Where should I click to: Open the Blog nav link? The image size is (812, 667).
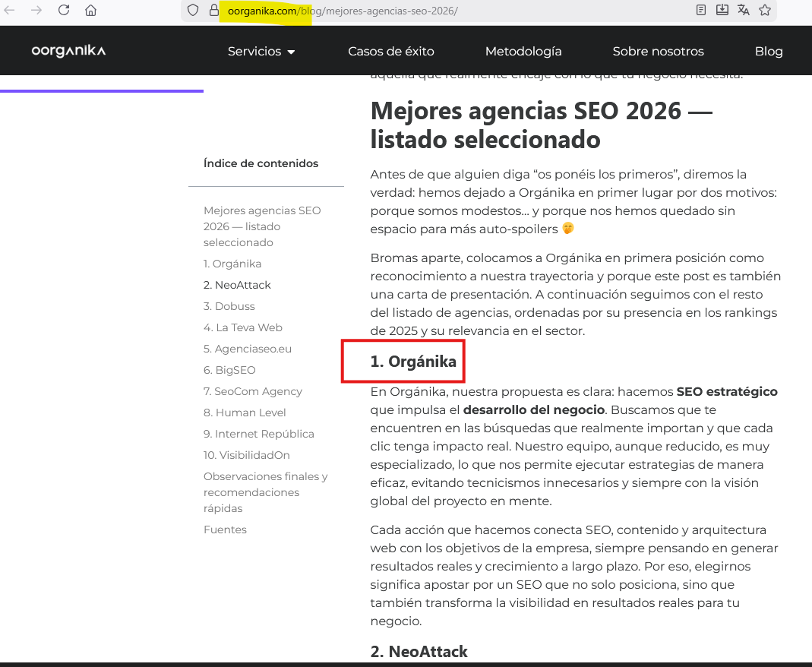pos(769,52)
